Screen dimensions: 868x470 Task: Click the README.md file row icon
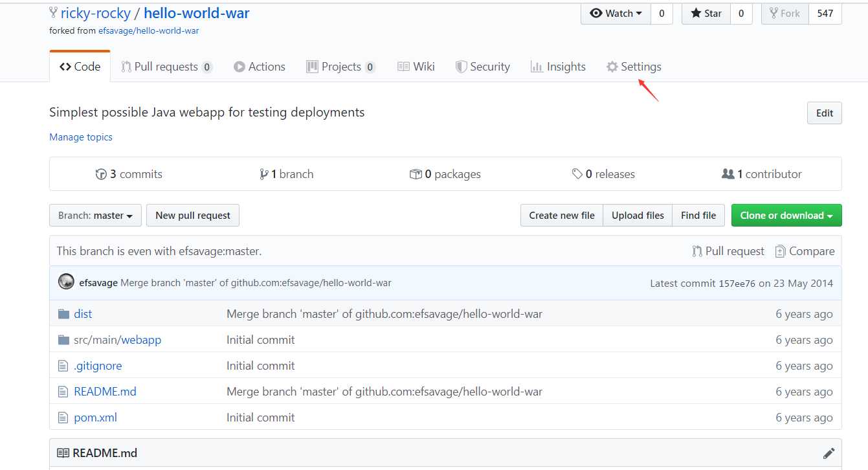point(63,392)
